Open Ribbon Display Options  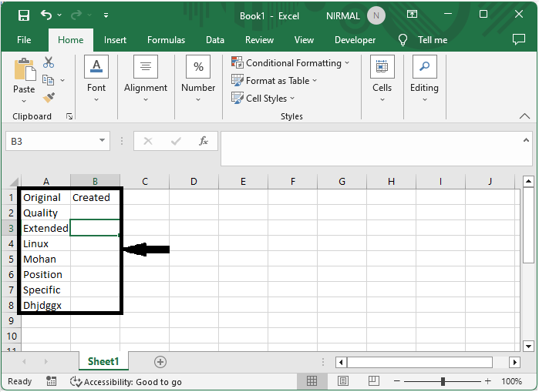tap(412, 14)
